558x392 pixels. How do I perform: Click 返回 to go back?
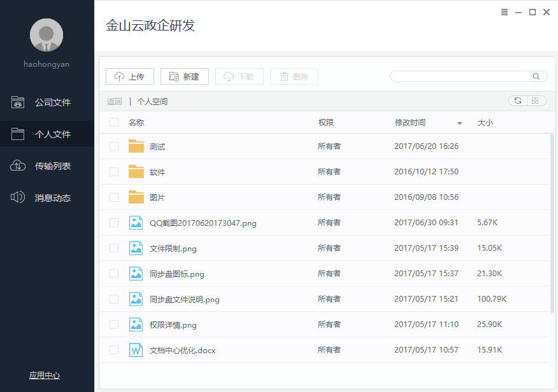pos(114,102)
